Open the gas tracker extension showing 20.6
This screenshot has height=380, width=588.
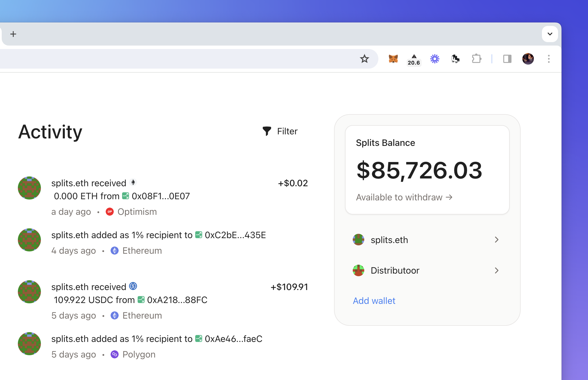[414, 60]
